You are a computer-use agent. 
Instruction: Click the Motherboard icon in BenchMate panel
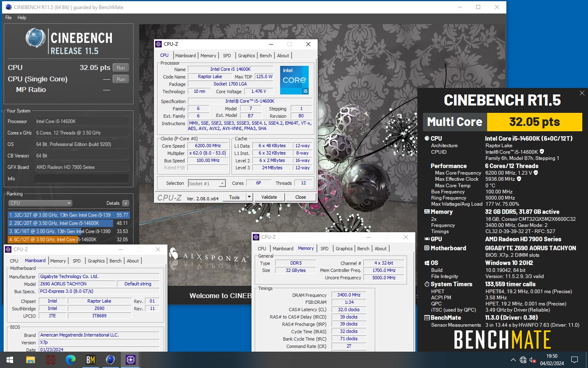coord(427,248)
